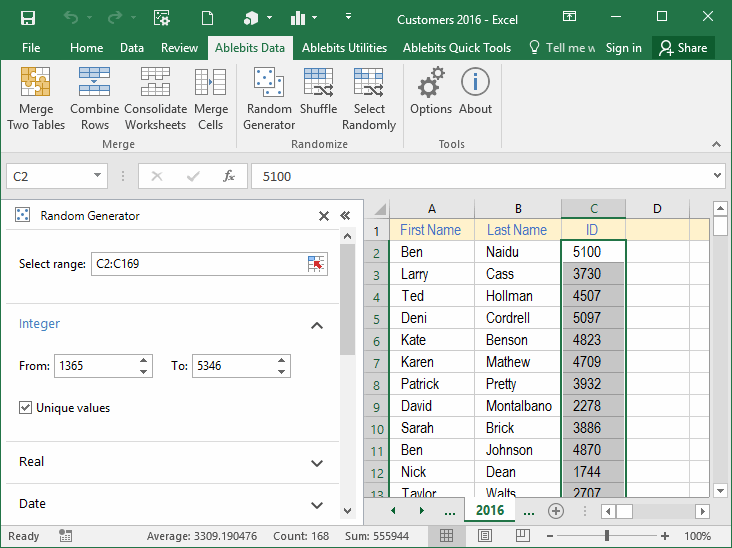732x548 pixels.
Task: Open the Merge Cells tool
Action: click(x=211, y=99)
